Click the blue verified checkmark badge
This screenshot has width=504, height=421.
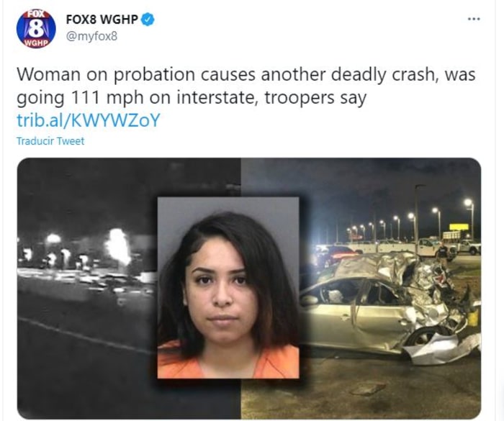[148, 19]
